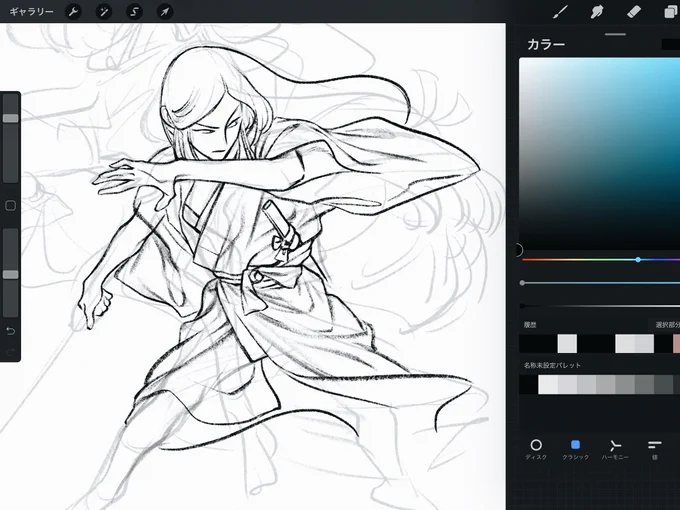The height and width of the screenshot is (510, 680).
Task: Tap the square modify button in sidebar
Action: coord(11,206)
